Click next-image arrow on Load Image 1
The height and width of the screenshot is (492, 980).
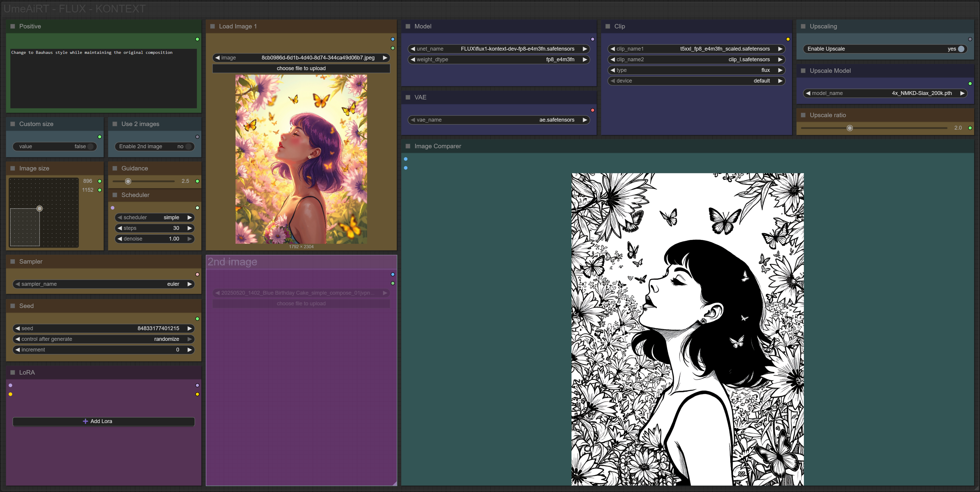(x=385, y=58)
